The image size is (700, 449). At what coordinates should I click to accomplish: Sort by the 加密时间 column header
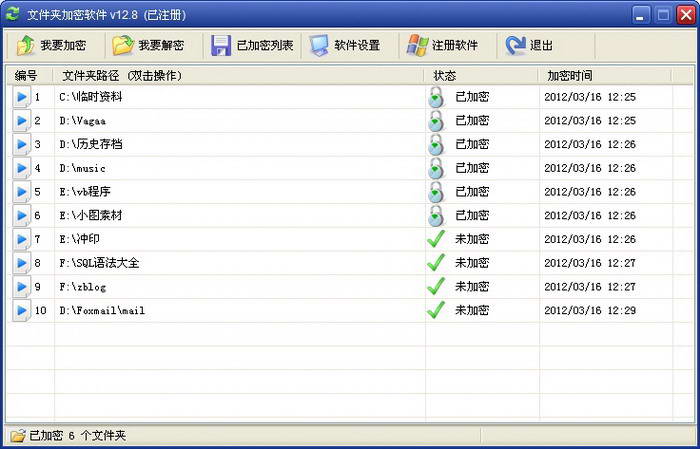[605, 75]
